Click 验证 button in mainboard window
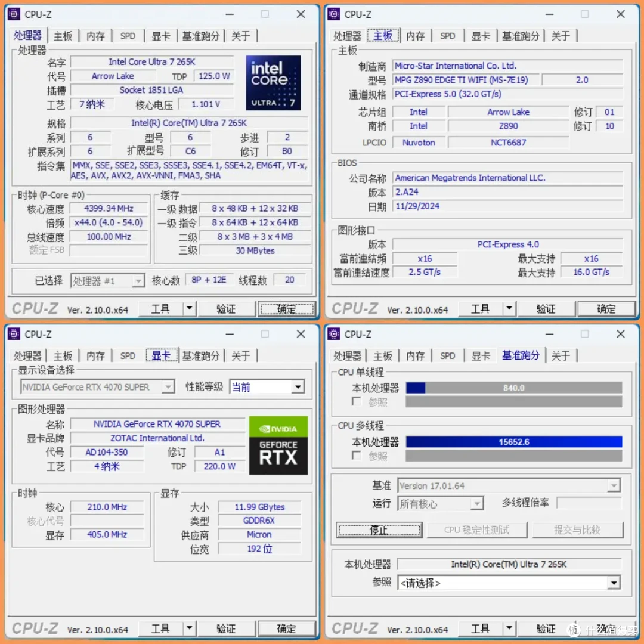Viewport: 644px width, 644px height. click(x=546, y=308)
